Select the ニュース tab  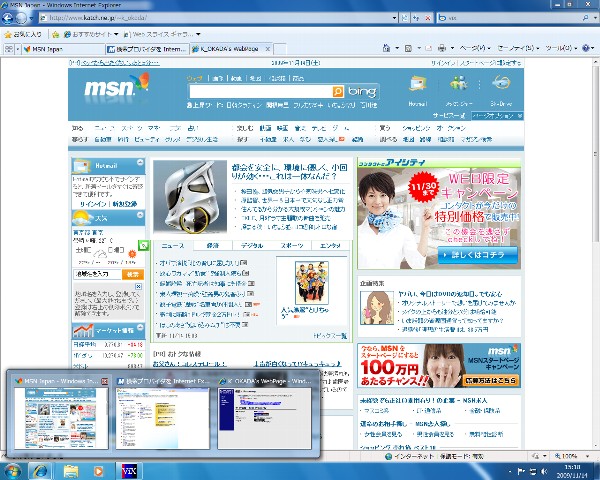tap(173, 246)
